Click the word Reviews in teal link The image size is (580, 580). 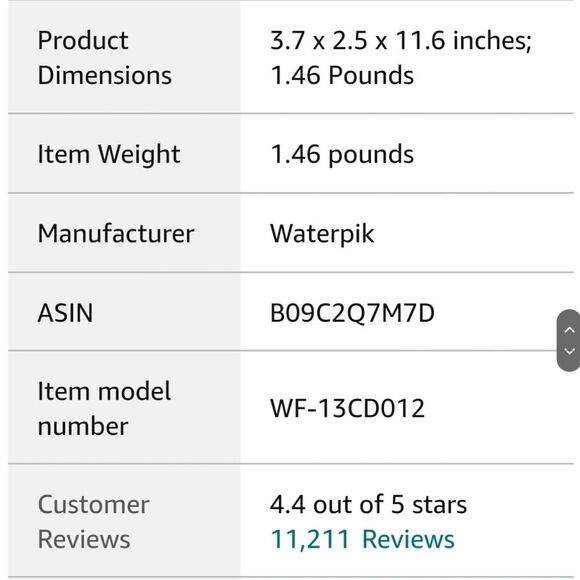[x=408, y=539]
